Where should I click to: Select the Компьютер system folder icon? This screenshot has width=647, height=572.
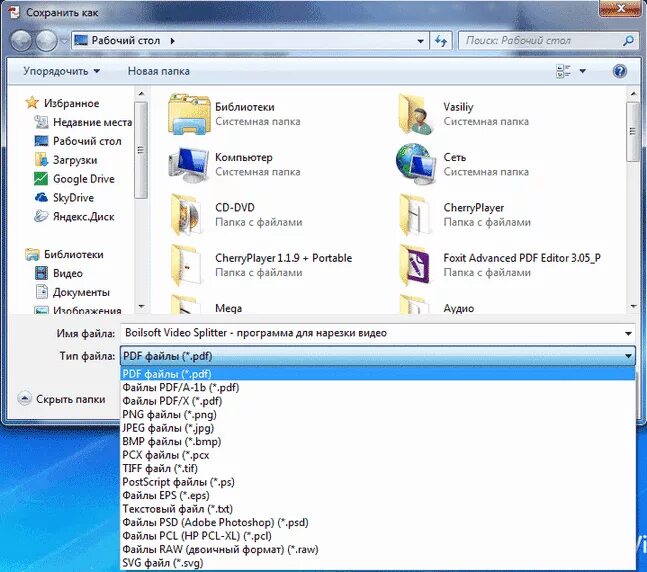click(189, 165)
